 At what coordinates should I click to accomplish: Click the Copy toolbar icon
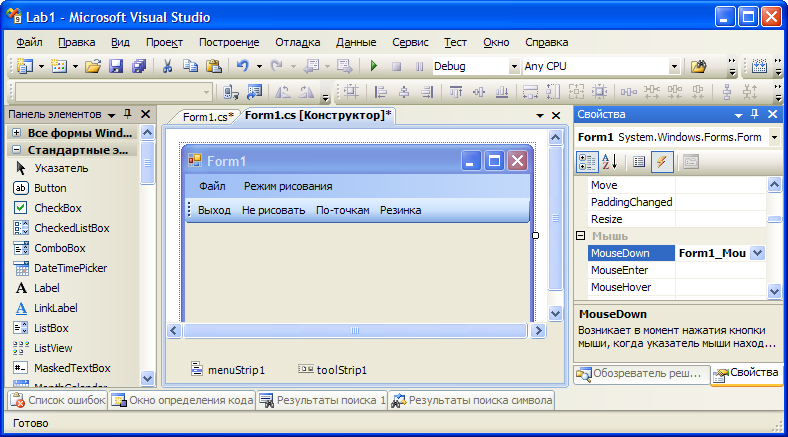click(x=190, y=66)
